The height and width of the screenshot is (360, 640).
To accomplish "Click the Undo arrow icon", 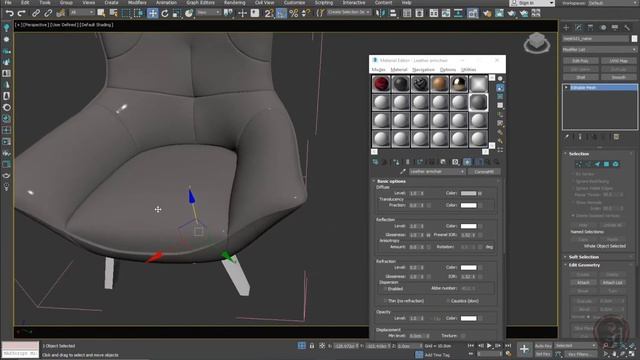I will tap(9, 13).
